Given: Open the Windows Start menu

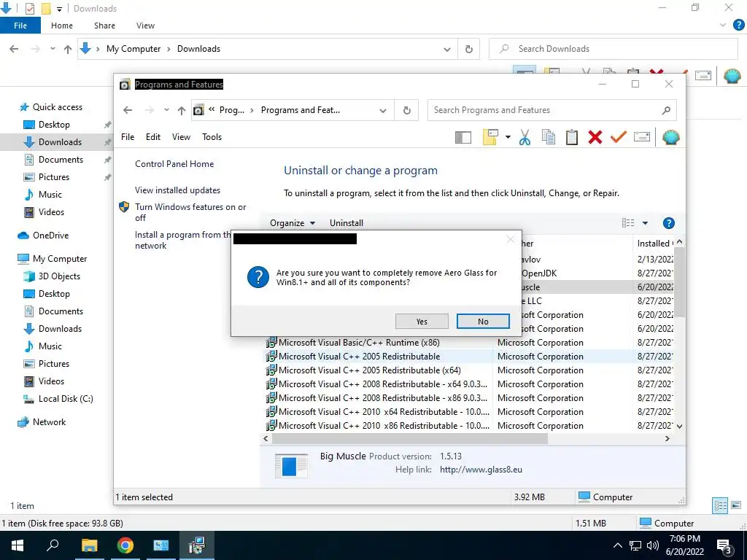Looking at the screenshot, I should [18, 545].
